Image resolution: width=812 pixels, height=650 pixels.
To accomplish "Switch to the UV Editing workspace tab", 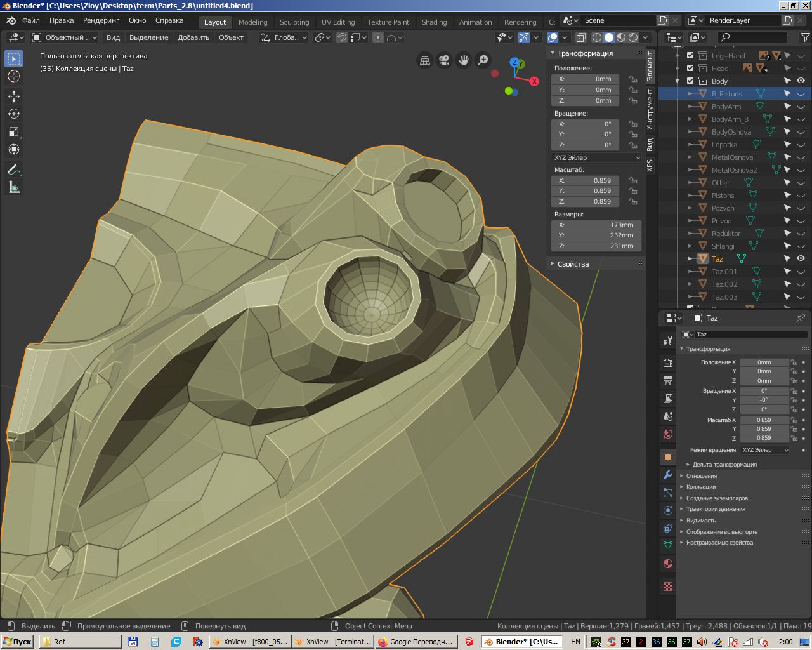I will click(338, 22).
